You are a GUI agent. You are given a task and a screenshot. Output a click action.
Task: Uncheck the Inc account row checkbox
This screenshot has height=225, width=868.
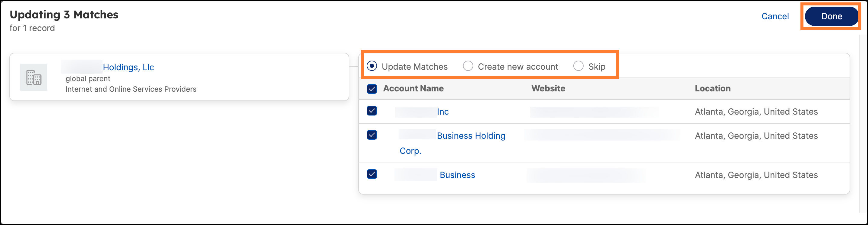[372, 111]
